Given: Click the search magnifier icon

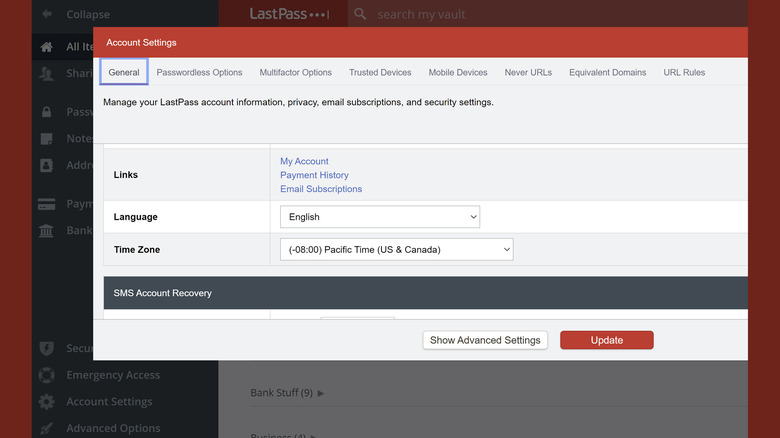Looking at the screenshot, I should pyautogui.click(x=361, y=15).
